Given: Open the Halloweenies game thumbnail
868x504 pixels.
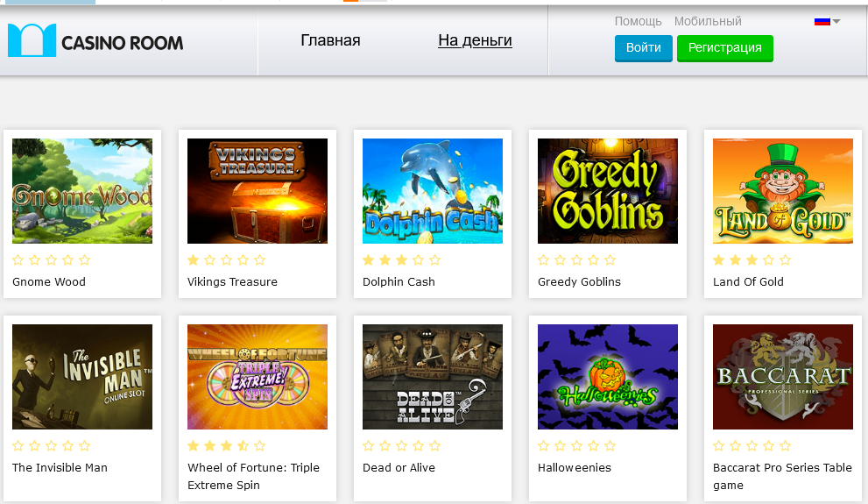Looking at the screenshot, I should coord(608,377).
